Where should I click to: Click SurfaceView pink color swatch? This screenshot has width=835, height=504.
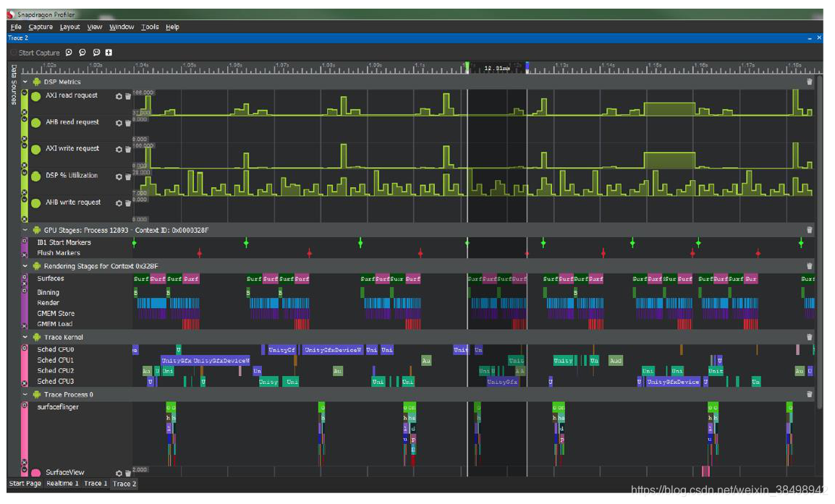35,473
